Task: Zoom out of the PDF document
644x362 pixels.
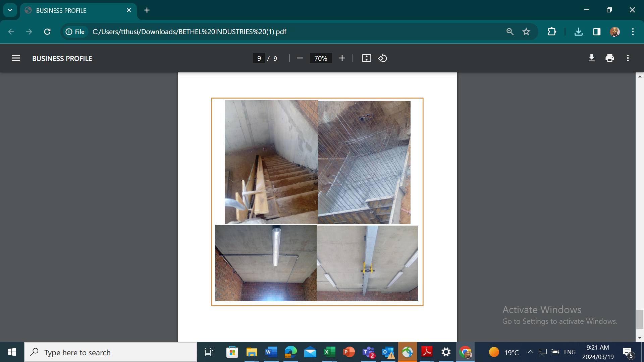Action: [300, 58]
